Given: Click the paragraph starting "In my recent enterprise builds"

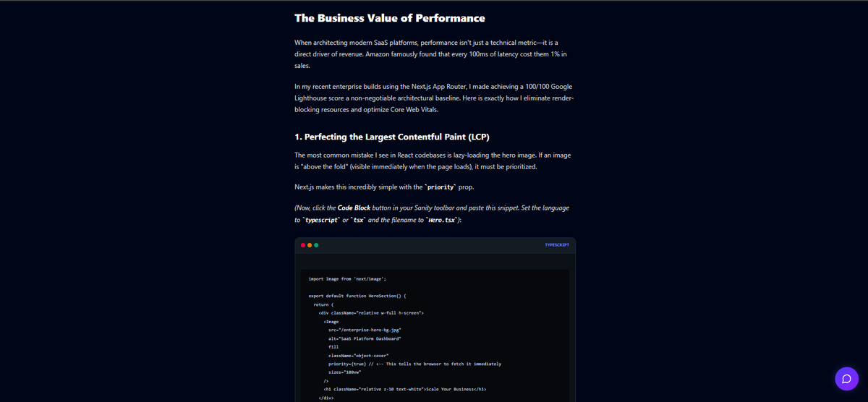Looking at the screenshot, I should coord(434,98).
